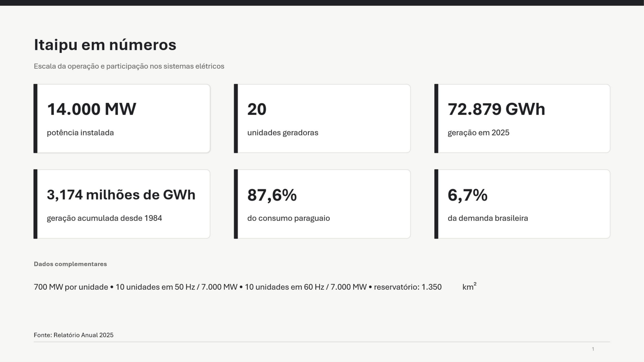Select the title 'Itaipu em números'
Screen dimensions: 644x362
click(x=105, y=45)
